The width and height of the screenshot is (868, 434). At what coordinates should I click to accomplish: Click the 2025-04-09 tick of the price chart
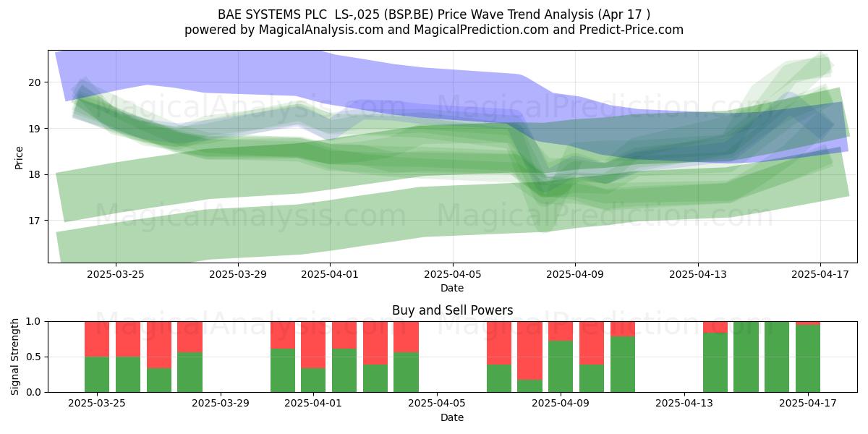click(x=575, y=274)
